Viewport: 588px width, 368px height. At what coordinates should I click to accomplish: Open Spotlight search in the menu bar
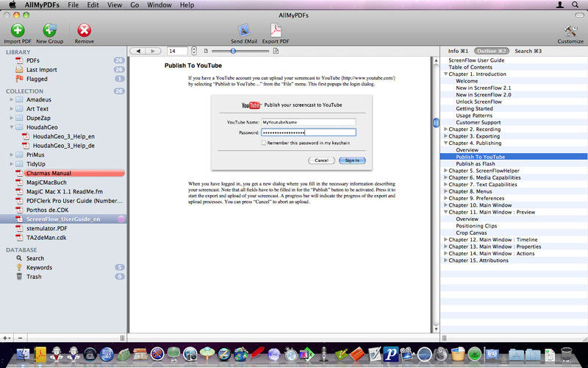(x=575, y=5)
